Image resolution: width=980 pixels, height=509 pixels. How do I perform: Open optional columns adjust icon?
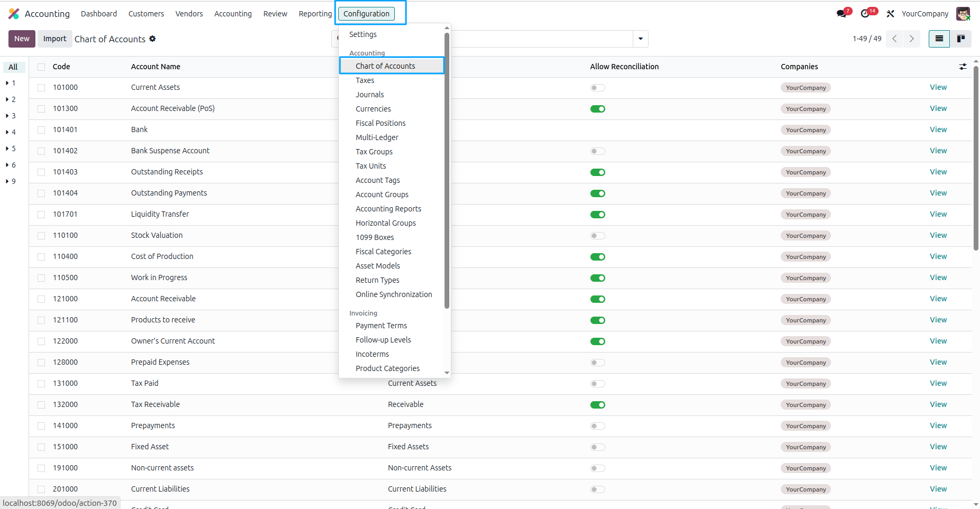click(963, 67)
